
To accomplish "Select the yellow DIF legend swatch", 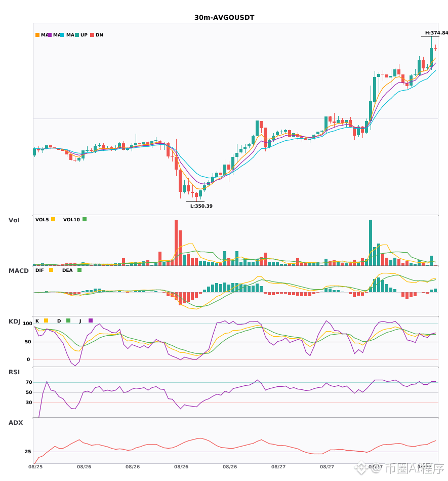I will pyautogui.click(x=51, y=270).
